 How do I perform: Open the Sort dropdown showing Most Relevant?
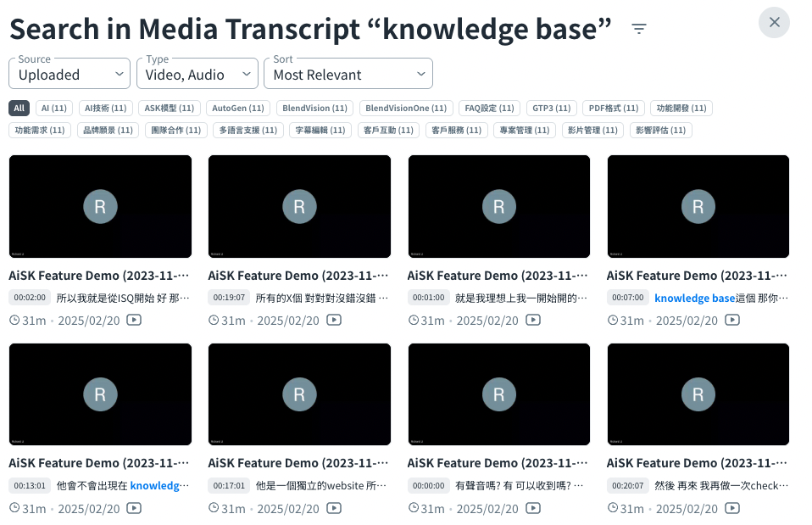tap(348, 74)
